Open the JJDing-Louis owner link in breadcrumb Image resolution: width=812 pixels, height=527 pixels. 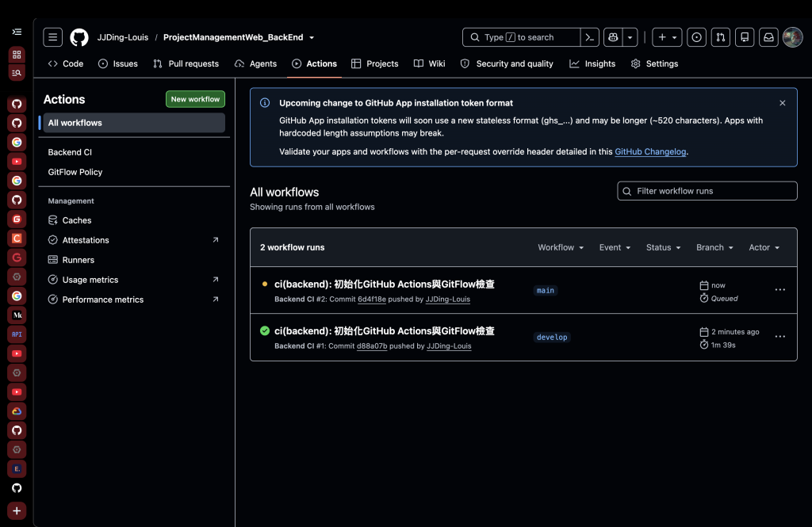pos(123,37)
